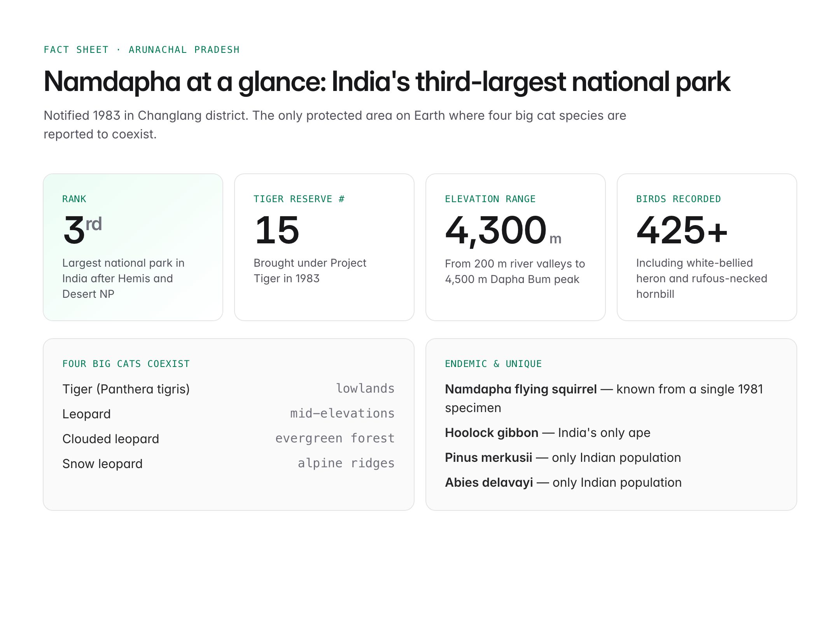Select the subtitle paragraph about Changlang district

pos(335,125)
